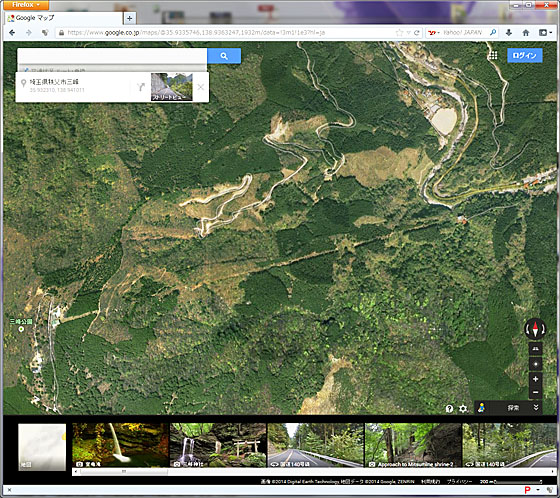Focus the browser address bar
Viewport: 560px width, 498px height.
tap(229, 33)
